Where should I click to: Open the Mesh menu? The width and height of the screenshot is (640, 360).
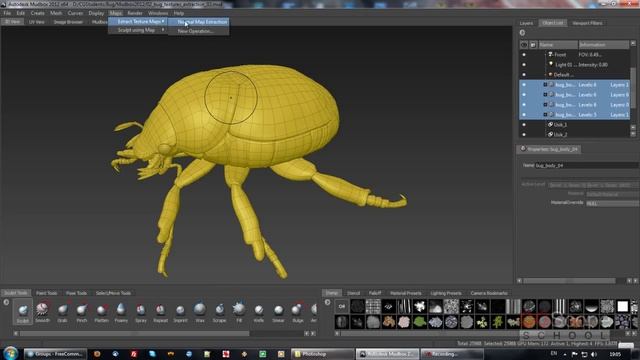(56, 13)
